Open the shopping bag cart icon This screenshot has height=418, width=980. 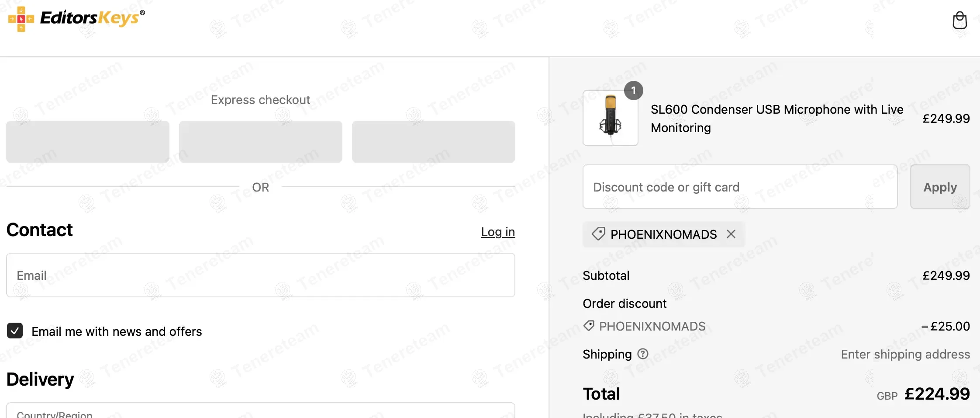pyautogui.click(x=959, y=20)
